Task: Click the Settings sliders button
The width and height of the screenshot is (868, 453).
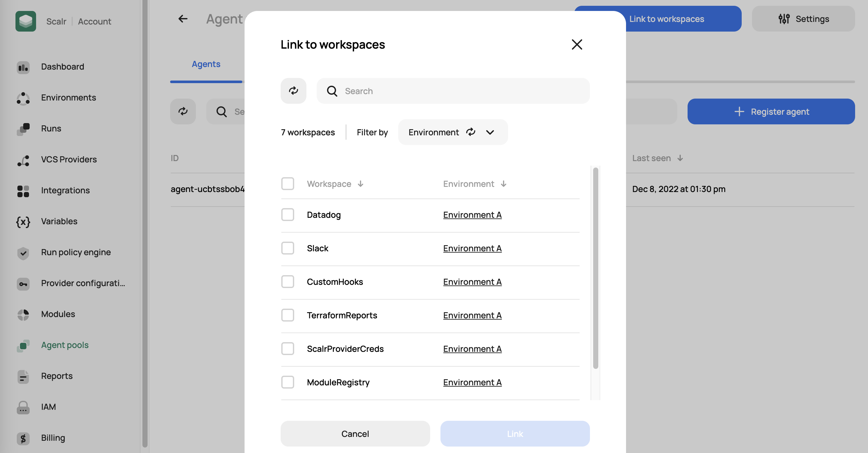Action: point(803,19)
